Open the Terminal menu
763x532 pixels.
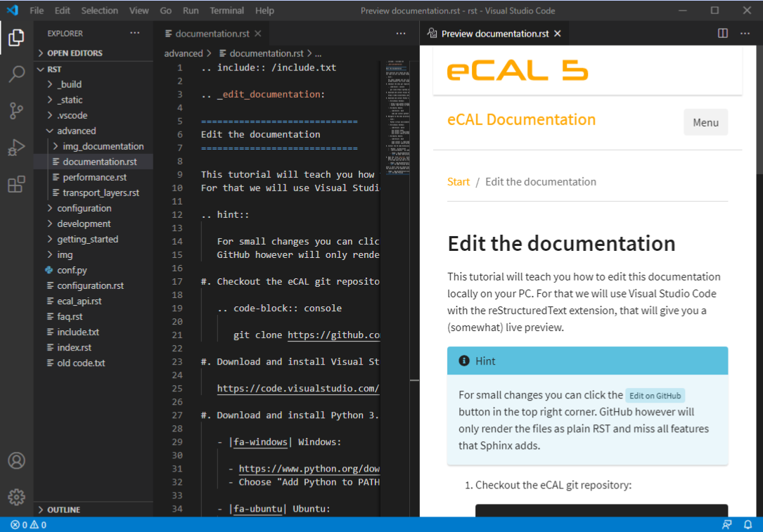pos(226,10)
